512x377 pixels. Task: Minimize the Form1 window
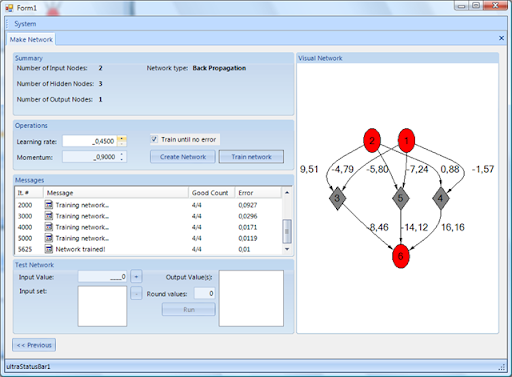coord(461,5)
